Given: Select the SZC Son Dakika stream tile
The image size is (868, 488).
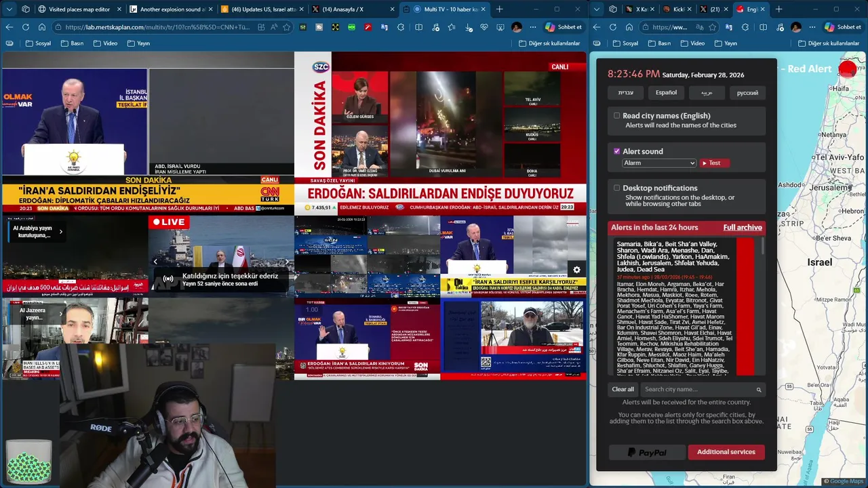Looking at the screenshot, I should 440,133.
